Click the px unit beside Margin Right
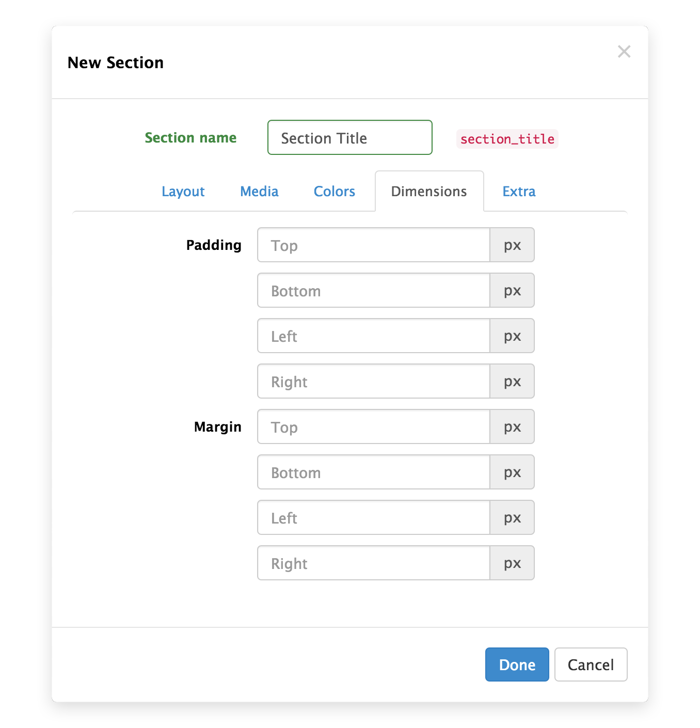Screen dimensions: 700x728 pyautogui.click(x=512, y=563)
